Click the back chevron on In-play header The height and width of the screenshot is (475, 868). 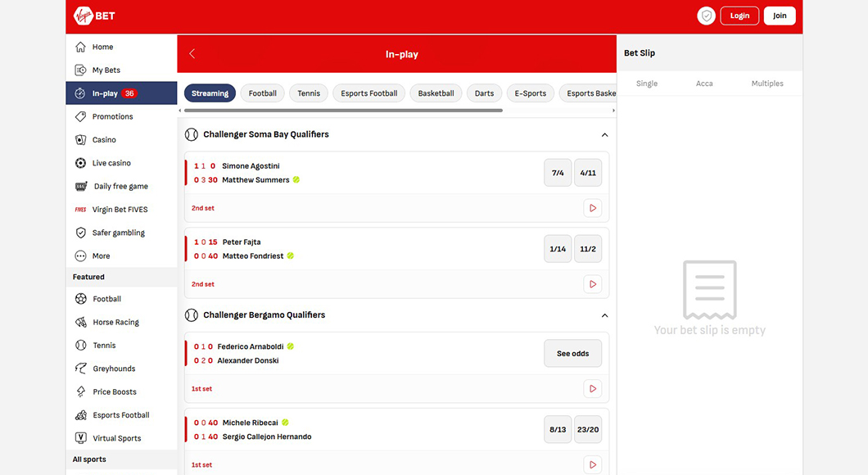click(x=192, y=52)
